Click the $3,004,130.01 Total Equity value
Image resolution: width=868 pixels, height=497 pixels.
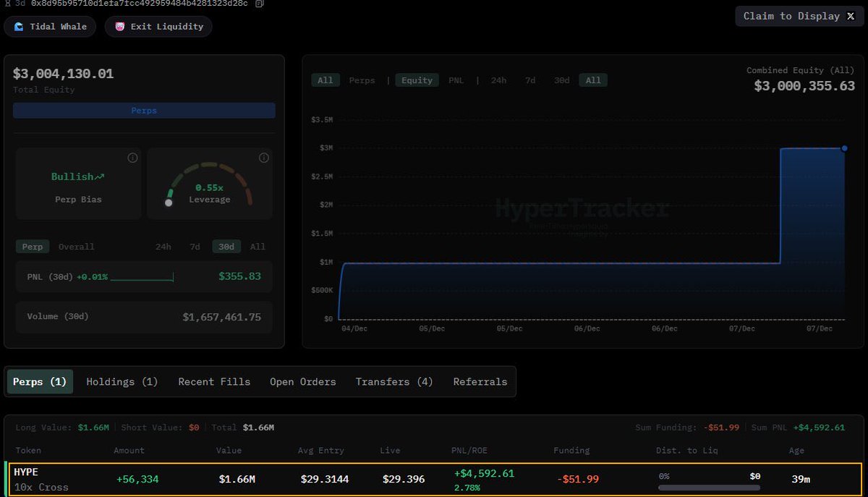[63, 74]
